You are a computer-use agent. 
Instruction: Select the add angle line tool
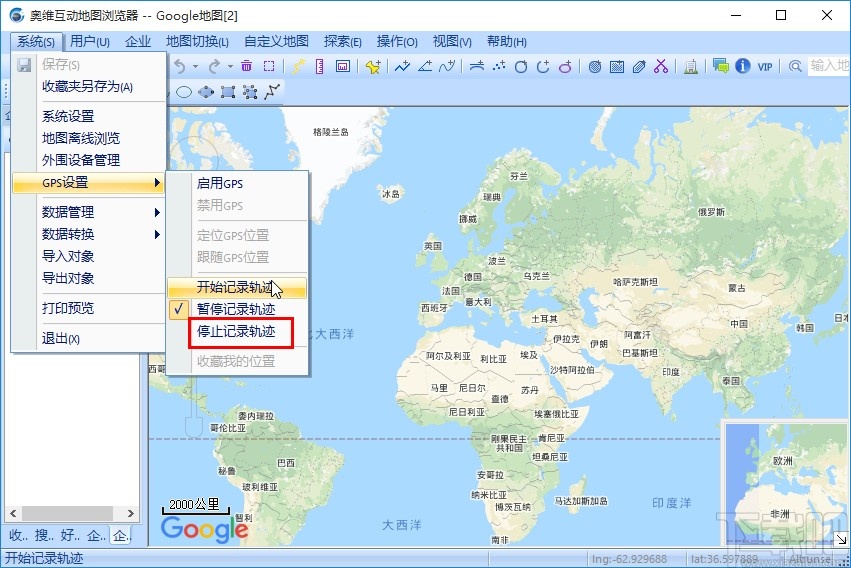pyautogui.click(x=425, y=66)
